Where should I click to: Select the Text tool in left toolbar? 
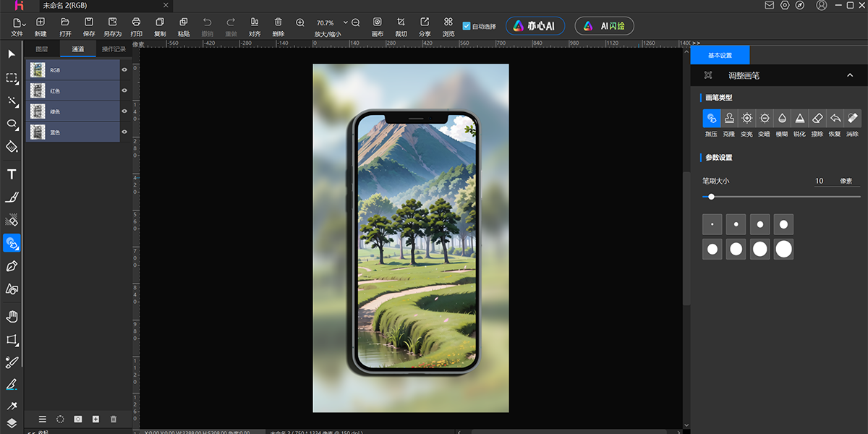pyautogui.click(x=12, y=174)
